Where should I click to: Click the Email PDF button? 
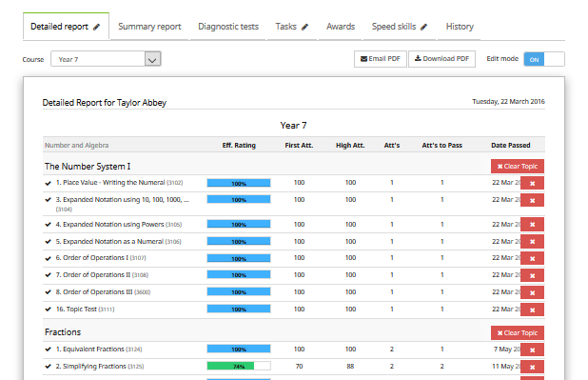(x=381, y=59)
